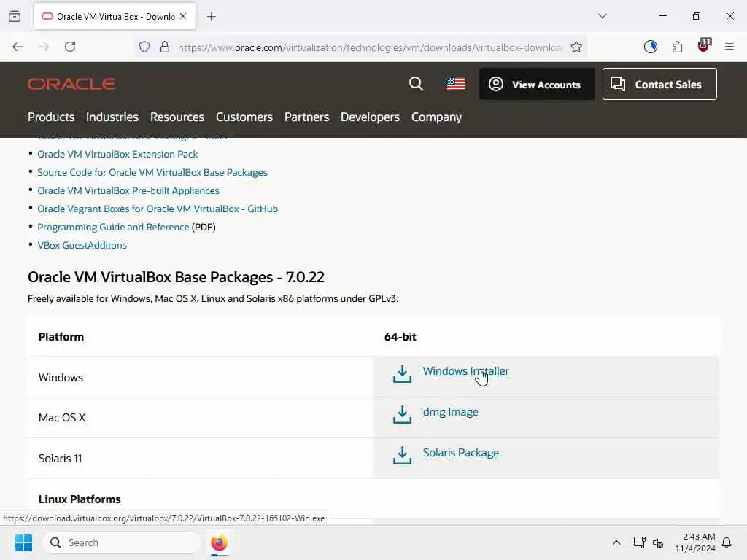Click the 'Linux Platforms' heading text
The image size is (747, 560).
point(80,499)
